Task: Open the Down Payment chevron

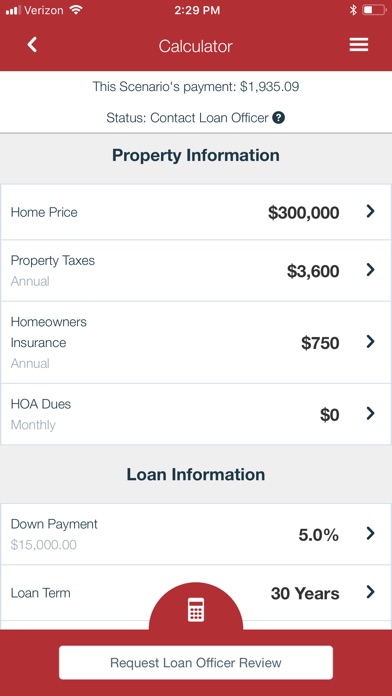Action: coord(370,534)
